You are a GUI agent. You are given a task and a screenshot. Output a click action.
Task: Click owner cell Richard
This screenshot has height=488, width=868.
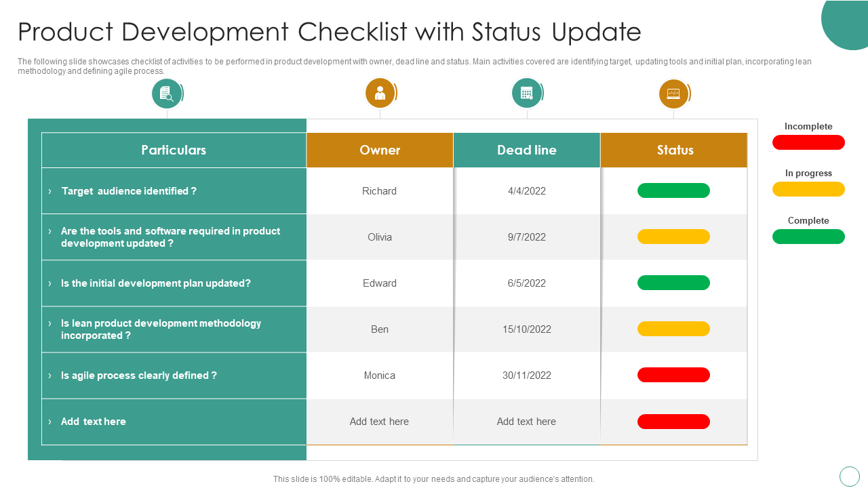[380, 191]
